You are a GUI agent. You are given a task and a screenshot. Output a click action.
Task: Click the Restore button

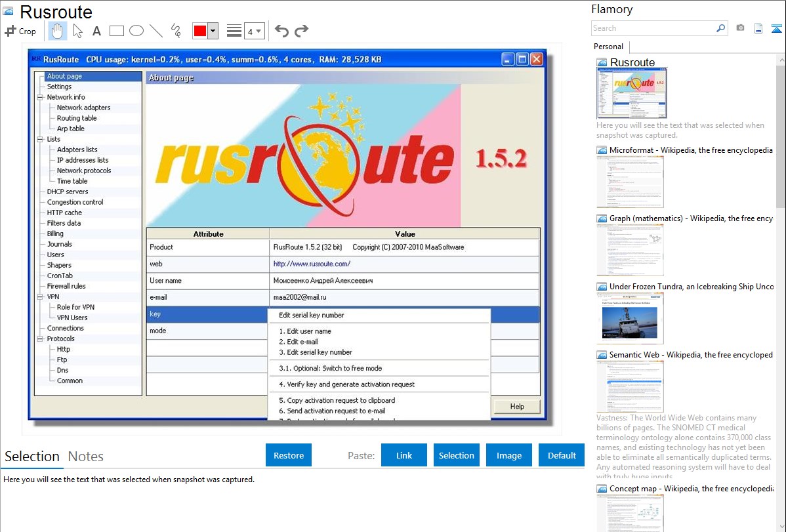289,455
